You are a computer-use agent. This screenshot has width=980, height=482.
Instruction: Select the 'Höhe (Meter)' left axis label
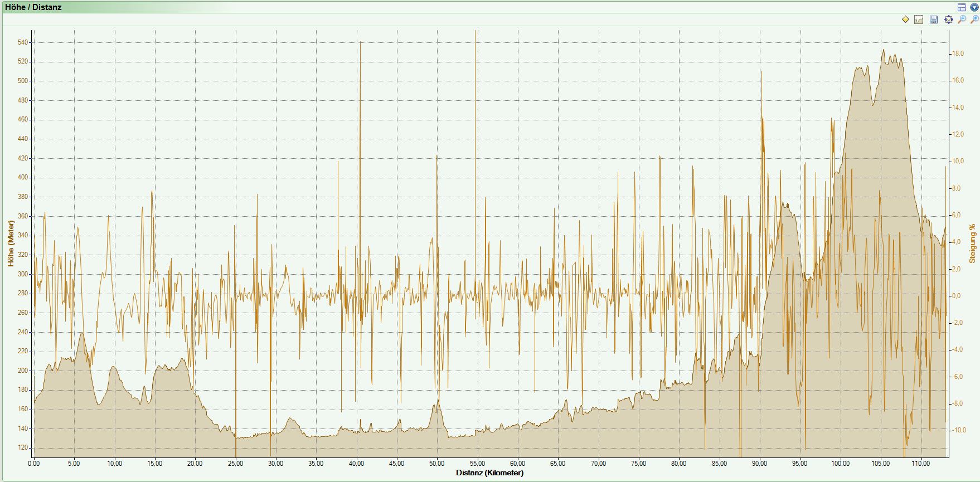click(11, 244)
